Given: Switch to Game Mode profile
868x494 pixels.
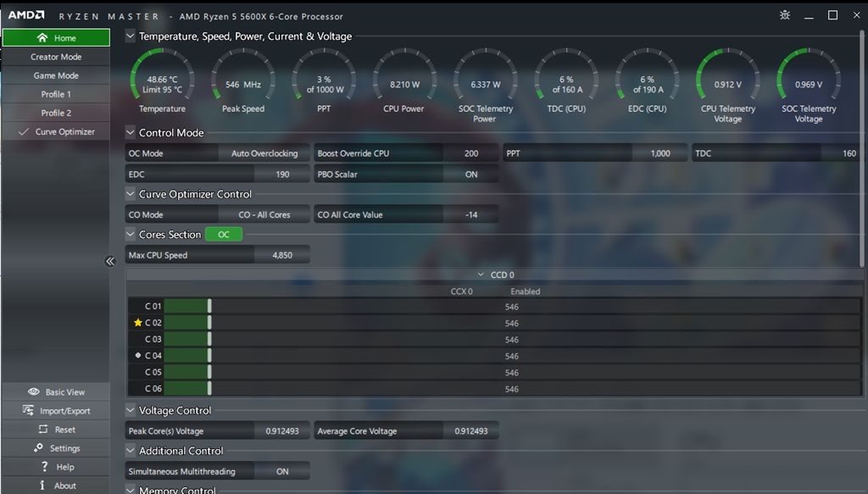Looking at the screenshot, I should click(x=56, y=75).
